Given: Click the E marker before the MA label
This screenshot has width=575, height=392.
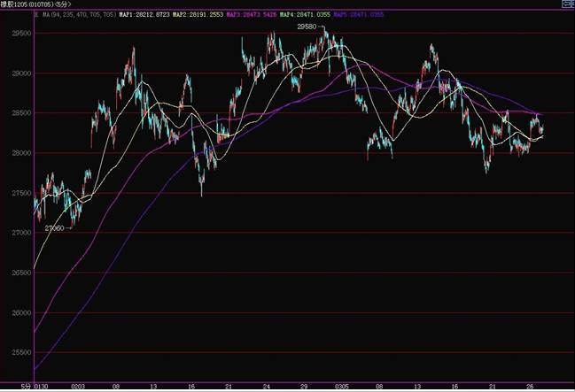Looking at the screenshot, I should [x=35, y=15].
